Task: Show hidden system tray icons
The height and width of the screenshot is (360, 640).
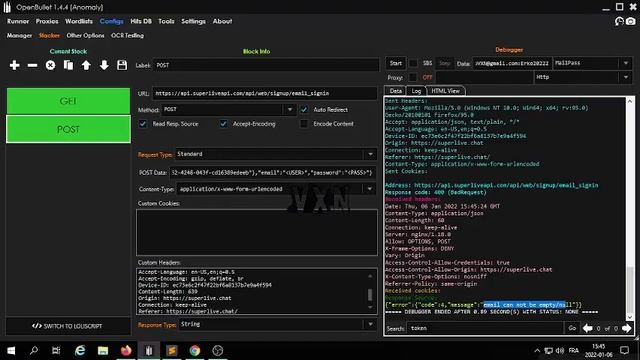Action: point(537,351)
